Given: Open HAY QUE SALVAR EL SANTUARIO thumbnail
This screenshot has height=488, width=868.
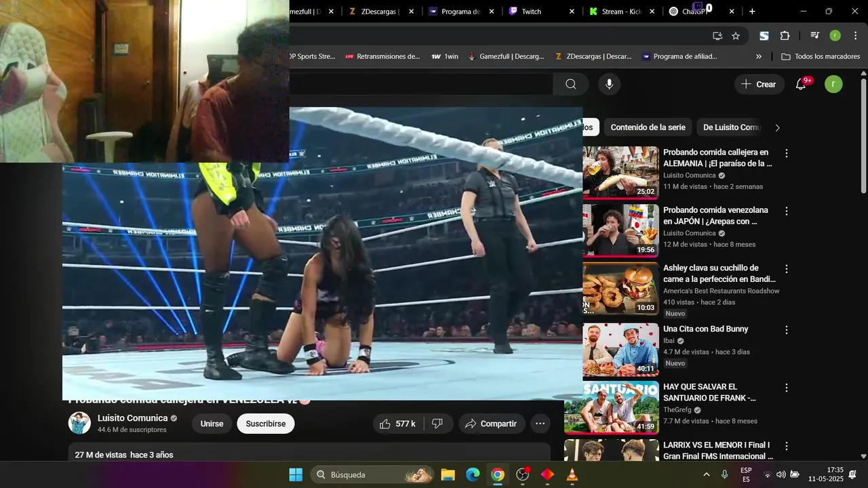Looking at the screenshot, I should [612, 407].
